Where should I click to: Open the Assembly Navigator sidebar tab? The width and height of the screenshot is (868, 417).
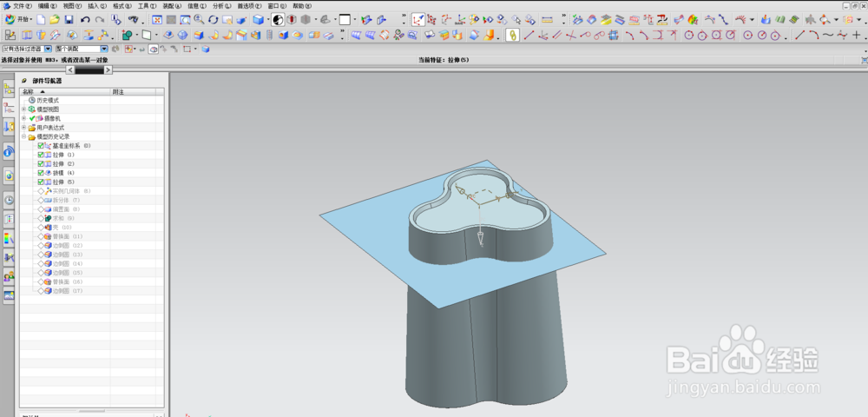(x=9, y=89)
